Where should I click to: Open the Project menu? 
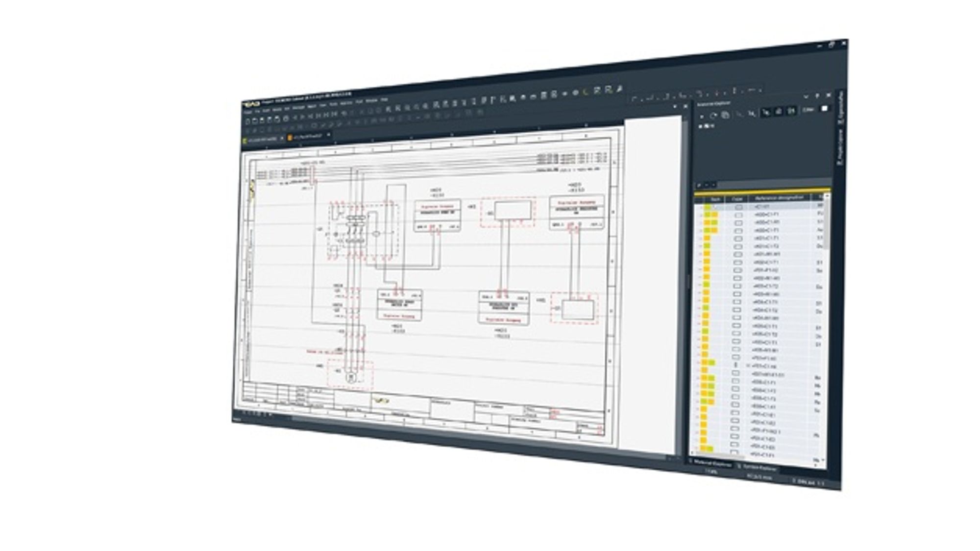click(x=247, y=112)
